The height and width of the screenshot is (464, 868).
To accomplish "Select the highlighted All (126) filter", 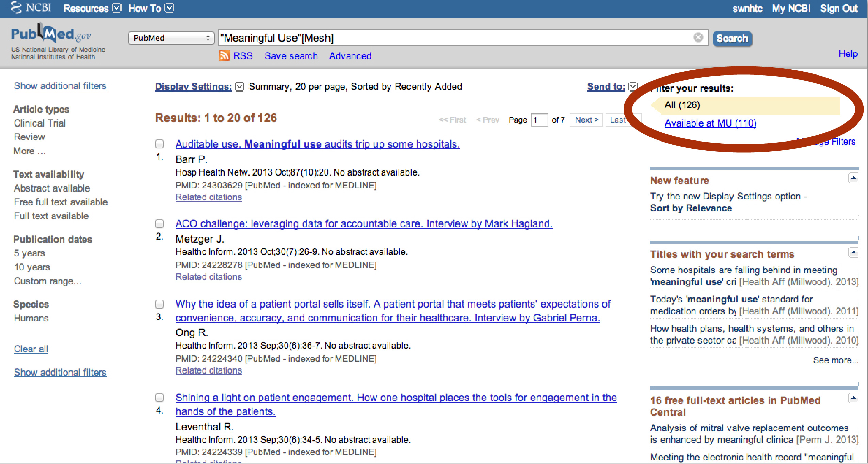I will click(x=682, y=105).
